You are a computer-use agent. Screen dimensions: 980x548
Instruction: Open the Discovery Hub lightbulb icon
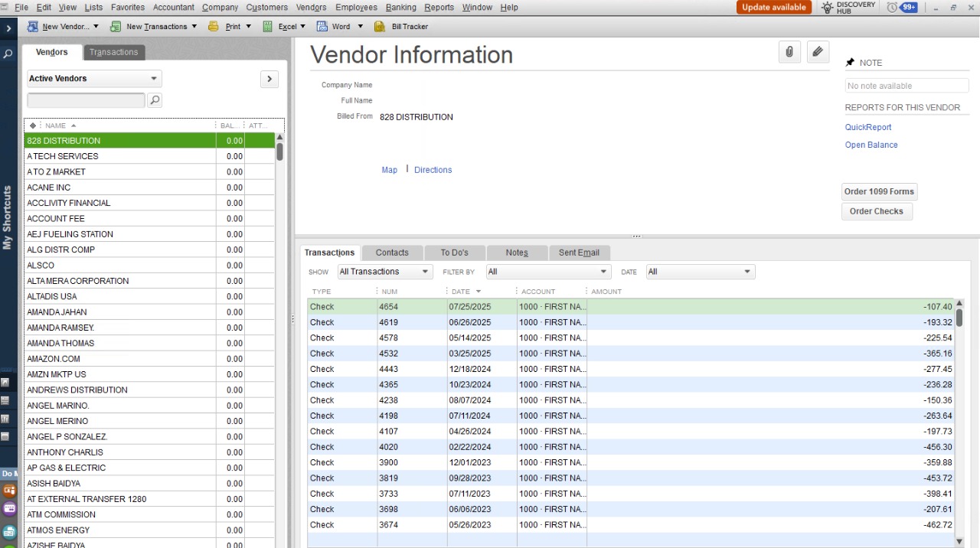tap(827, 8)
